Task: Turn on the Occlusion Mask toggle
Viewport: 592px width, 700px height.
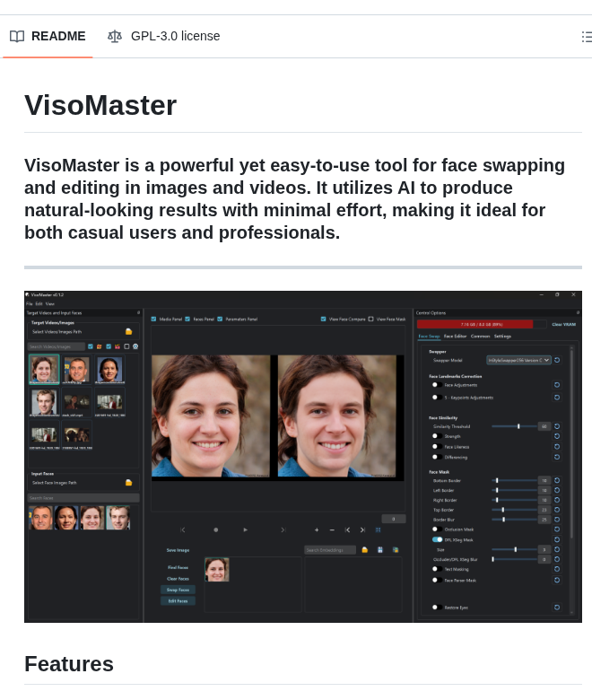Action: pos(437,529)
